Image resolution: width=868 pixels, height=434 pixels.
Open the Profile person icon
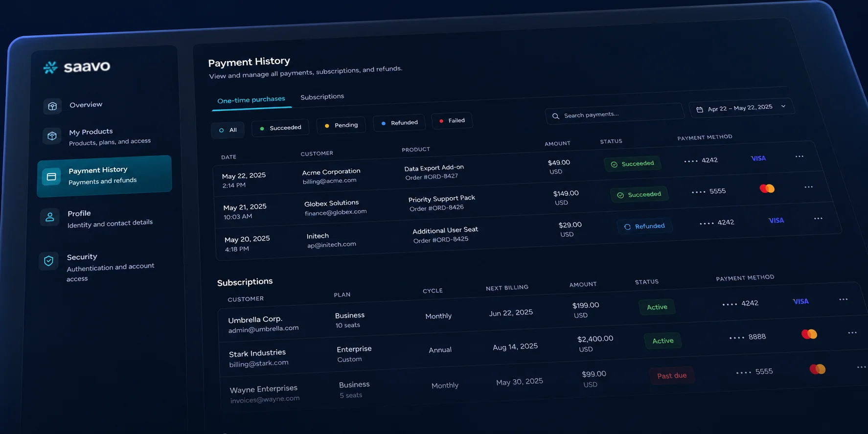(50, 217)
